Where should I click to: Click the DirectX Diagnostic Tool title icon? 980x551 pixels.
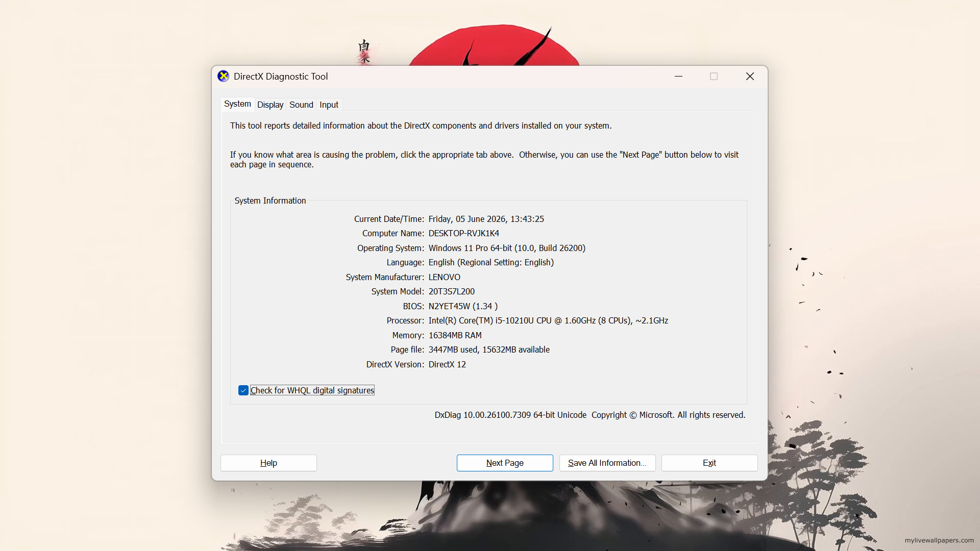click(x=223, y=77)
